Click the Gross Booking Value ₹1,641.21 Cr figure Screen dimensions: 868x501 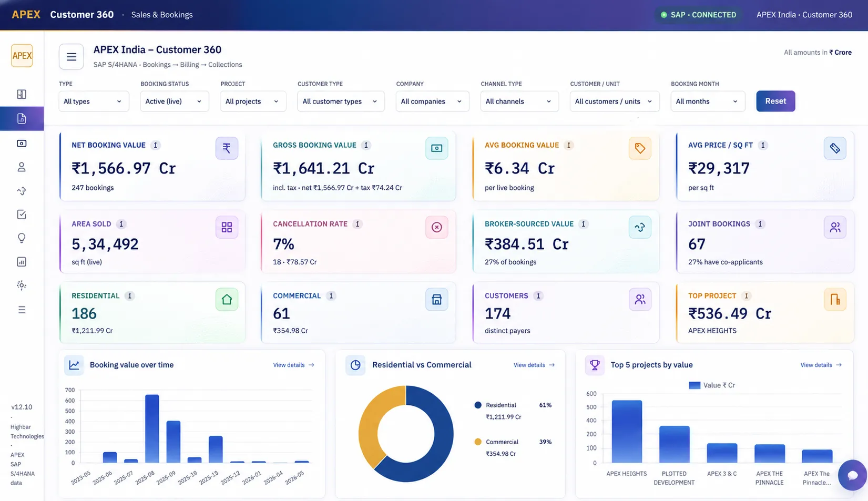[324, 168]
